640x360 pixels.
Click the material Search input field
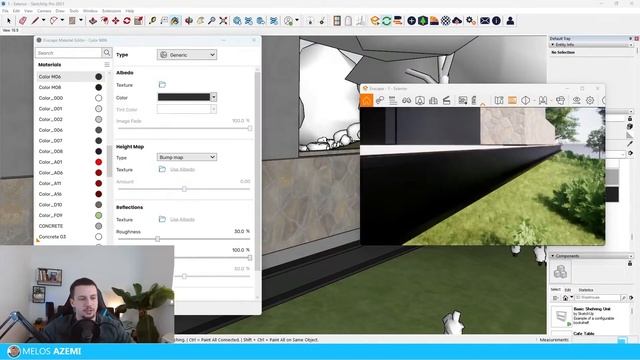click(x=69, y=53)
